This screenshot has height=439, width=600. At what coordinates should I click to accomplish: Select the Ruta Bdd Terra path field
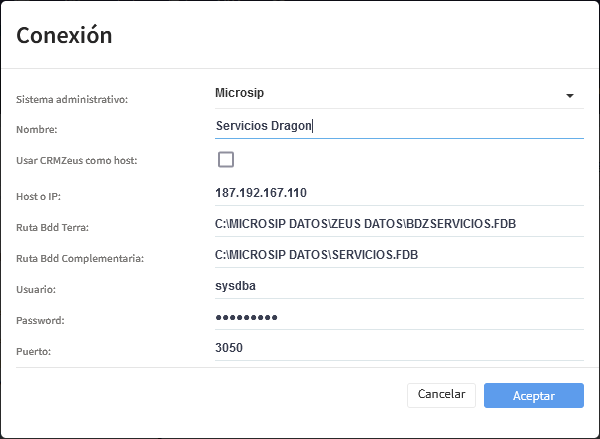point(398,223)
